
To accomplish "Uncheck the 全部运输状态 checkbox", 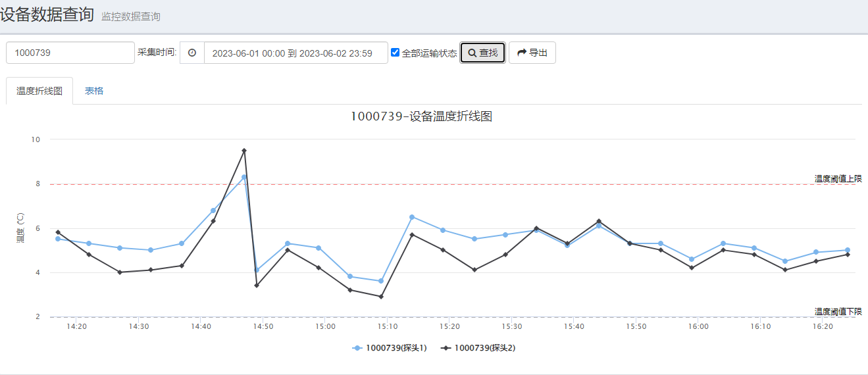I will click(x=396, y=53).
